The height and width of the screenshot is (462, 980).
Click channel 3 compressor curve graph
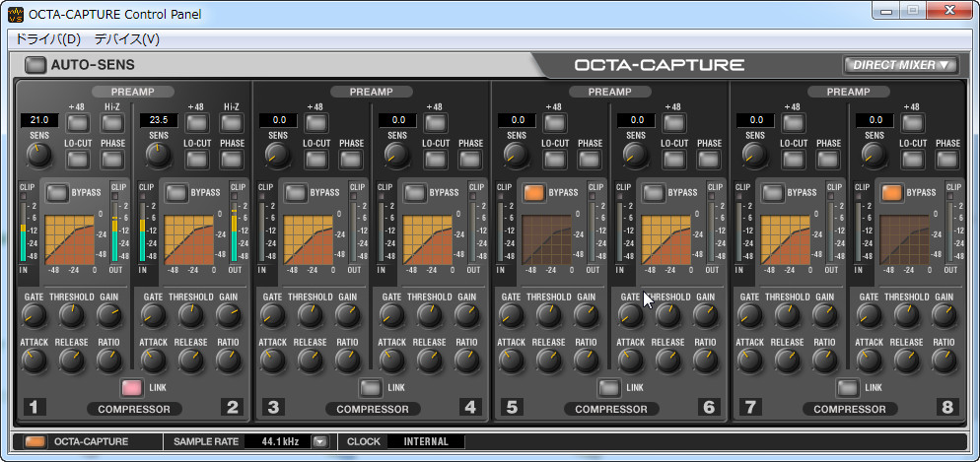[x=309, y=239]
